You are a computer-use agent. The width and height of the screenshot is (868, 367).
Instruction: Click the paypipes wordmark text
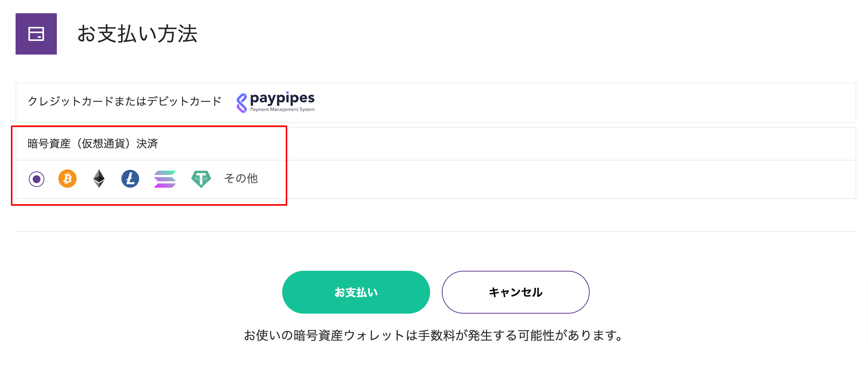(x=282, y=99)
